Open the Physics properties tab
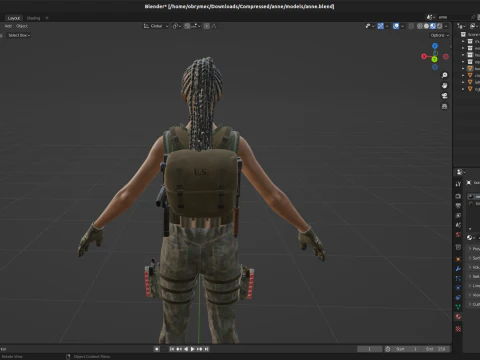This screenshot has width=480, height=360. point(458,288)
